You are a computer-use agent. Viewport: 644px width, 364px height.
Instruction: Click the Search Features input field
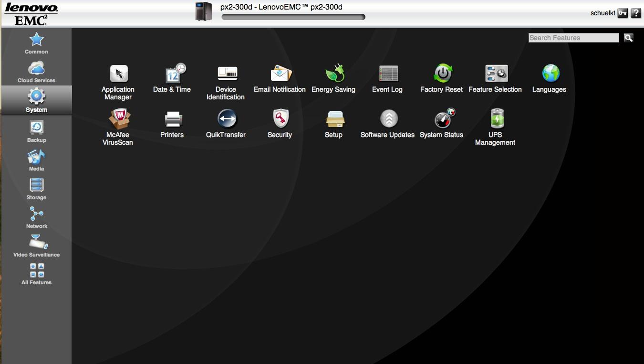[x=573, y=38]
